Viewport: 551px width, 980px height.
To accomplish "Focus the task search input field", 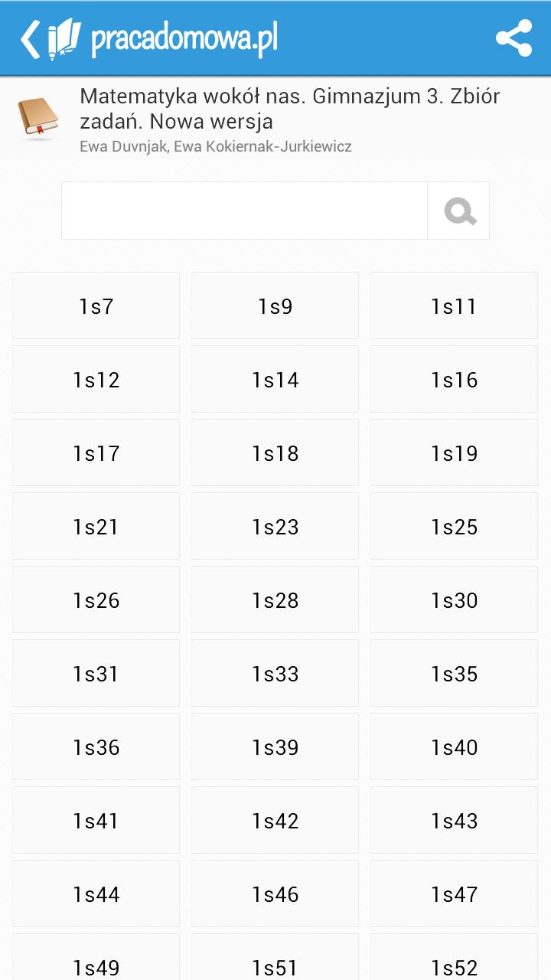I will (244, 211).
